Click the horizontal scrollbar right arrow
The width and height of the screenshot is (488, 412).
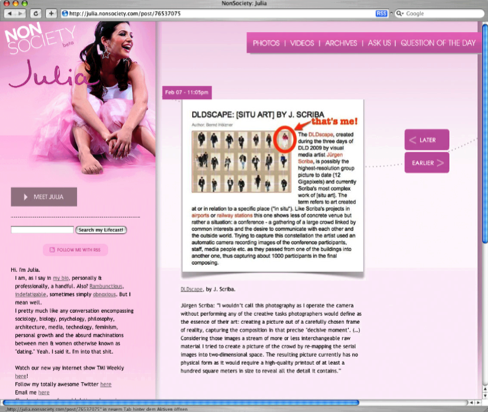[478, 403]
